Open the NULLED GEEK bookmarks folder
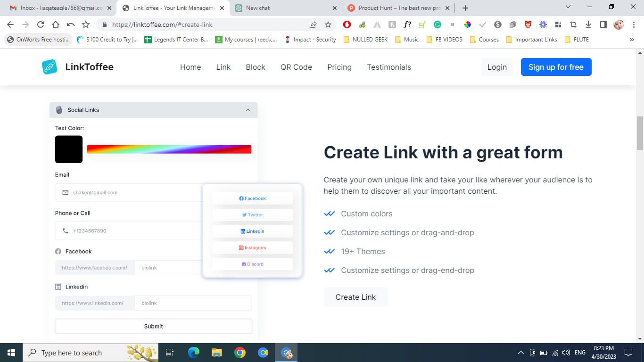Viewport: 644px width, 362px height. coord(365,40)
